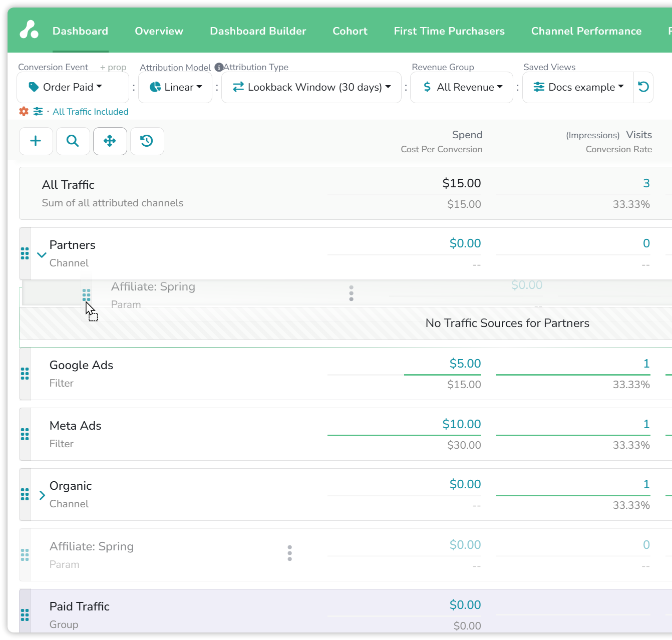Viewport: 672px width, 640px height.
Task: Open the Lookback Window (30 days) dropdown
Action: coord(311,87)
